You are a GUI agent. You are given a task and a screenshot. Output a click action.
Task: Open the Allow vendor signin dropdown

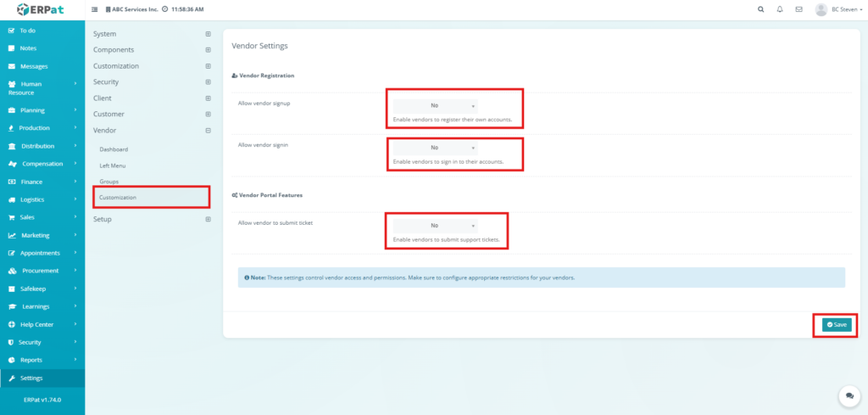coord(435,148)
